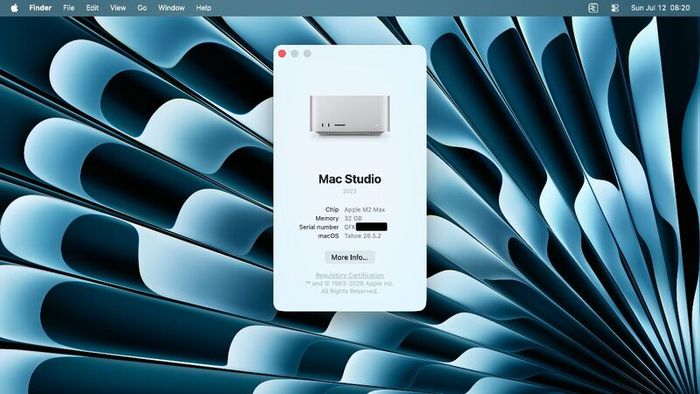700x394 pixels.
Task: Click the Mac Studio title text
Action: click(350, 179)
